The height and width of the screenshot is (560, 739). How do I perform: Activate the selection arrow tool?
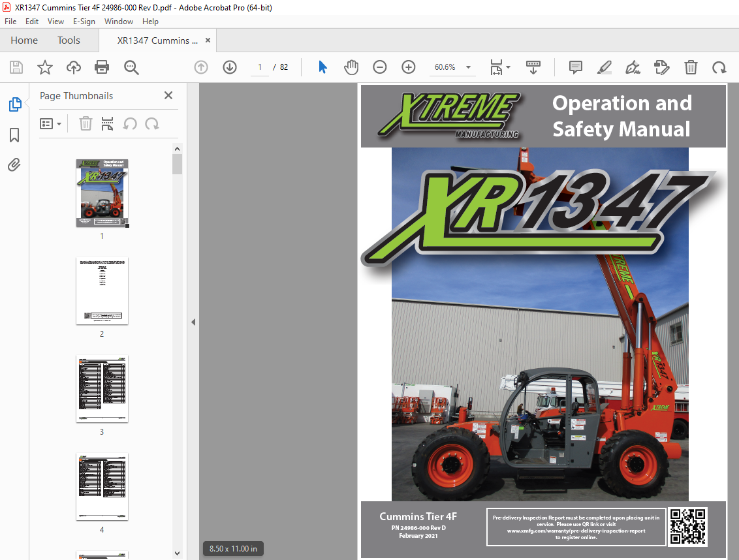[323, 67]
